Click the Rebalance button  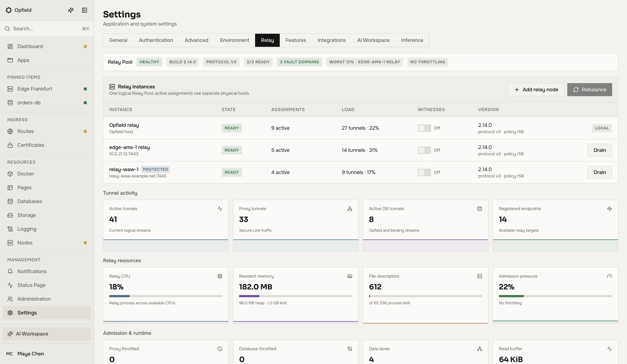tap(589, 90)
